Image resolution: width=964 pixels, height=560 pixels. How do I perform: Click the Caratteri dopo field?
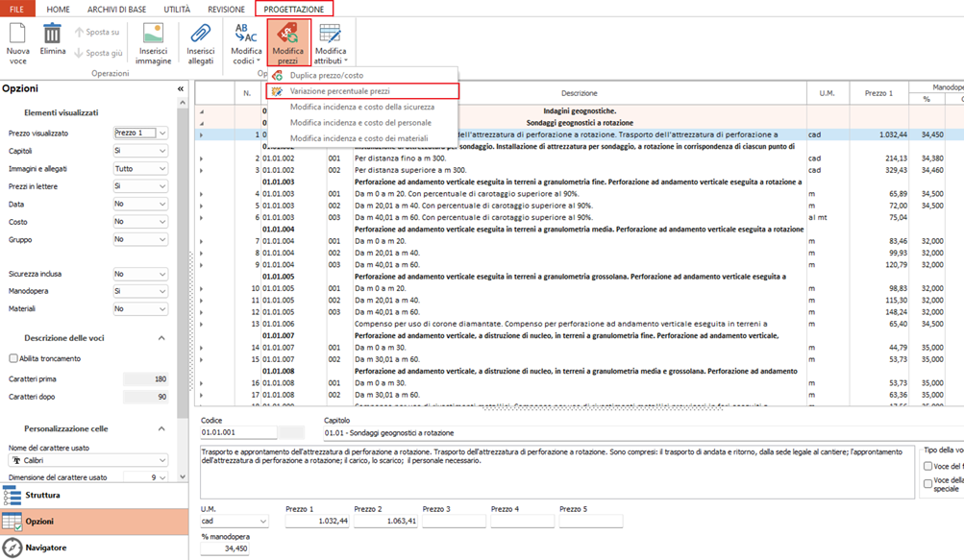coord(146,397)
